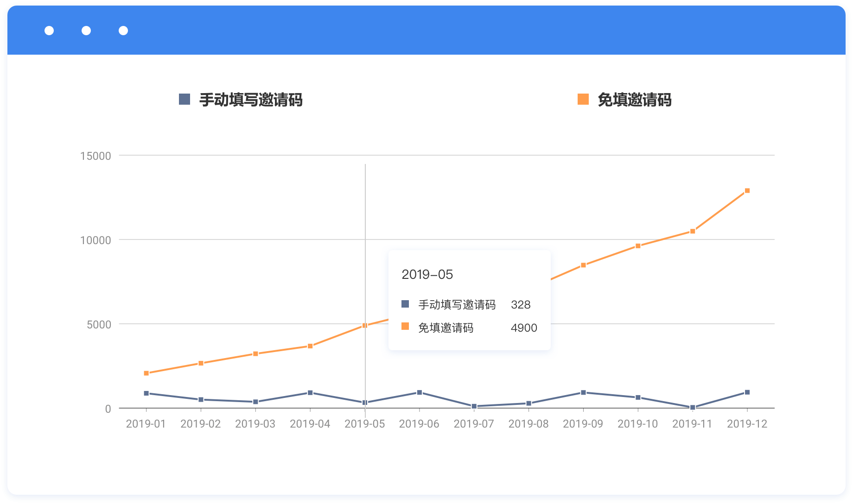The image size is (853, 504).
Task: Click the second white window dot
Action: pos(86,31)
